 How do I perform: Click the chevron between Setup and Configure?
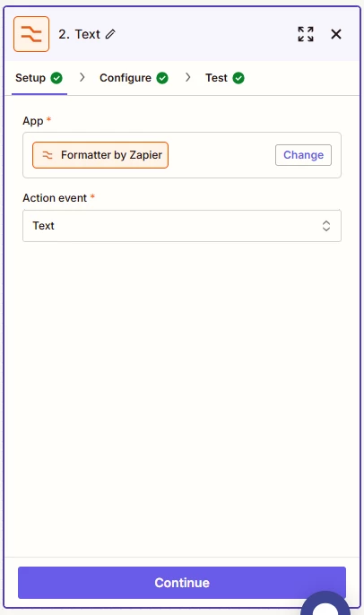tap(82, 77)
